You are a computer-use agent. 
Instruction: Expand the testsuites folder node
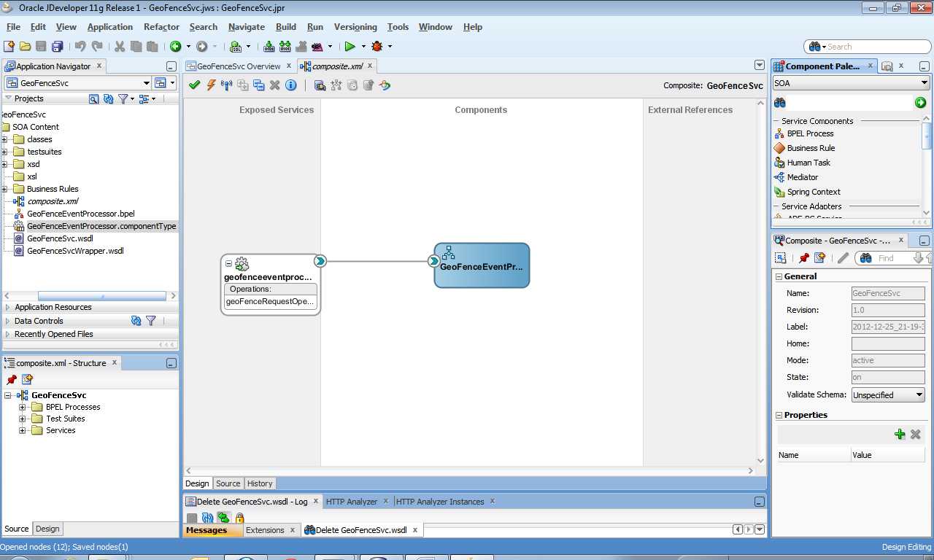pos(4,152)
